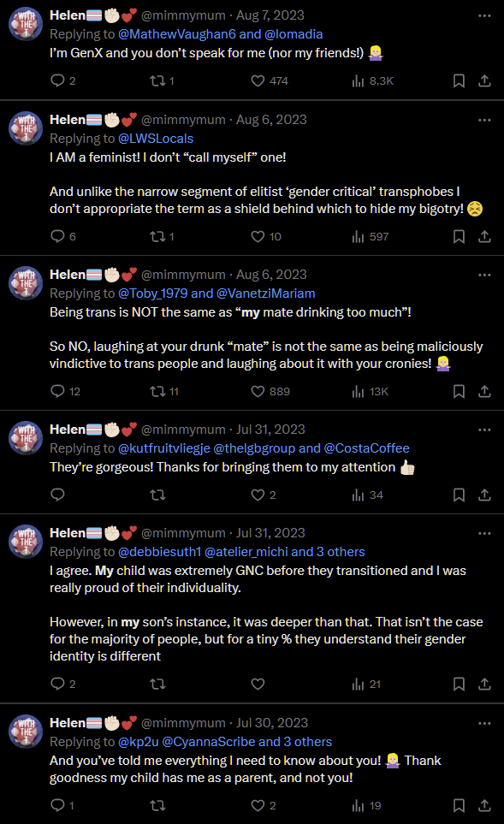Open the @LWSLocals profile link
The height and width of the screenshot is (824, 504).
[x=156, y=139]
